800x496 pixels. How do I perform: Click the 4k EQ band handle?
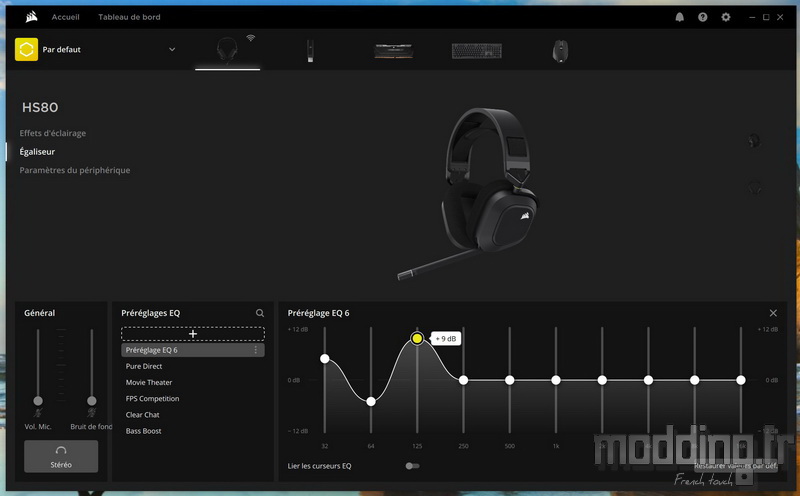click(x=648, y=380)
